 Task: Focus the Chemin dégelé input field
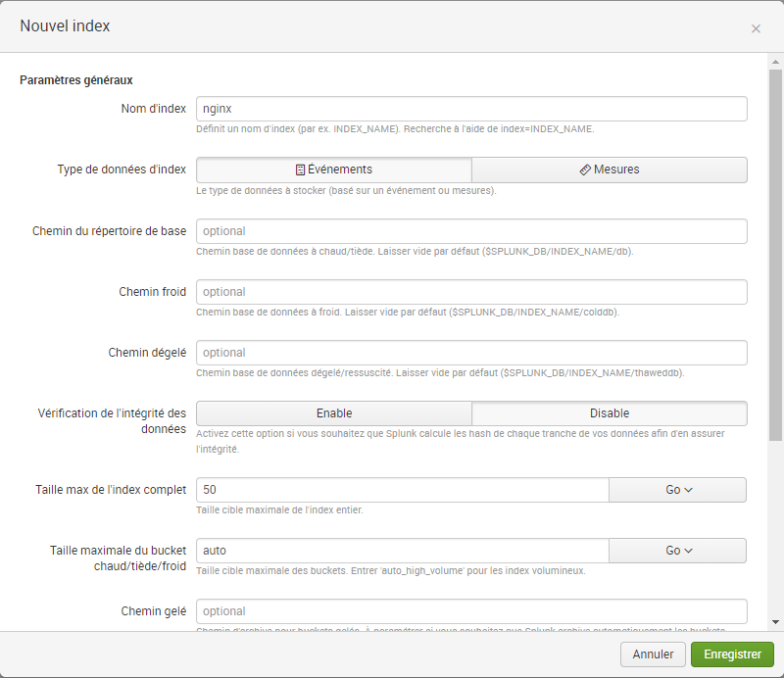point(471,353)
